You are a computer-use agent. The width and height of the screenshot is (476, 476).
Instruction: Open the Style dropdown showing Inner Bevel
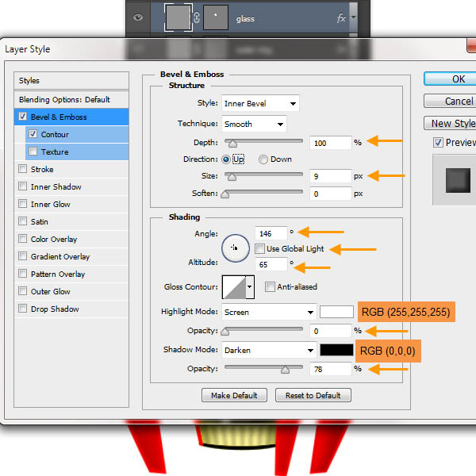pos(260,103)
